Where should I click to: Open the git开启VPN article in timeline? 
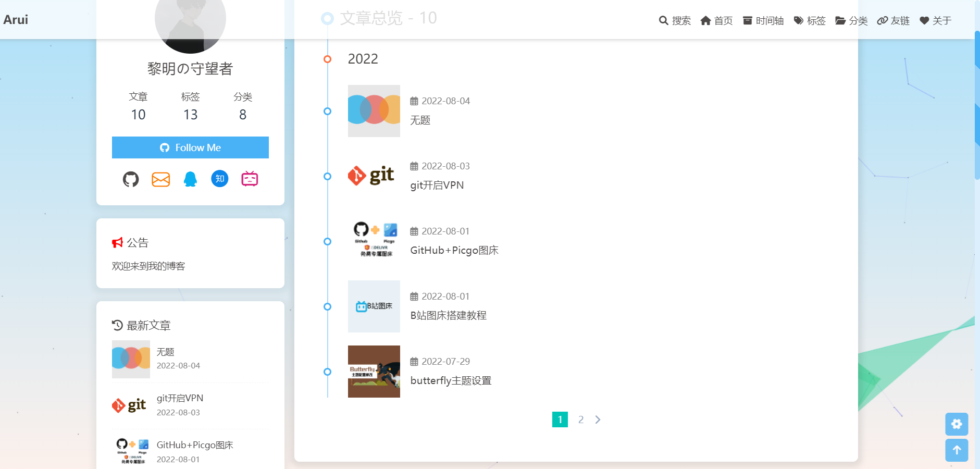click(x=437, y=186)
